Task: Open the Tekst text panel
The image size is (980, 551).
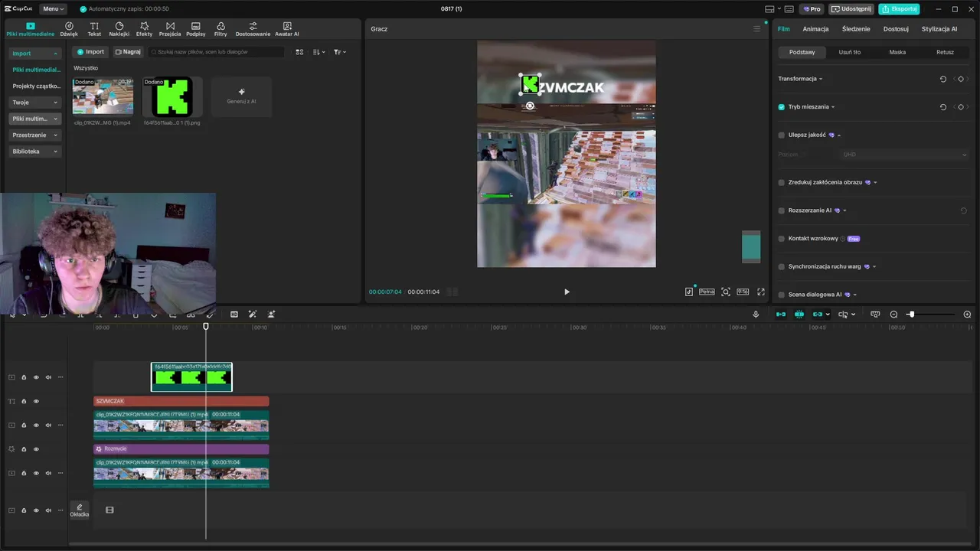Action: pyautogui.click(x=94, y=29)
